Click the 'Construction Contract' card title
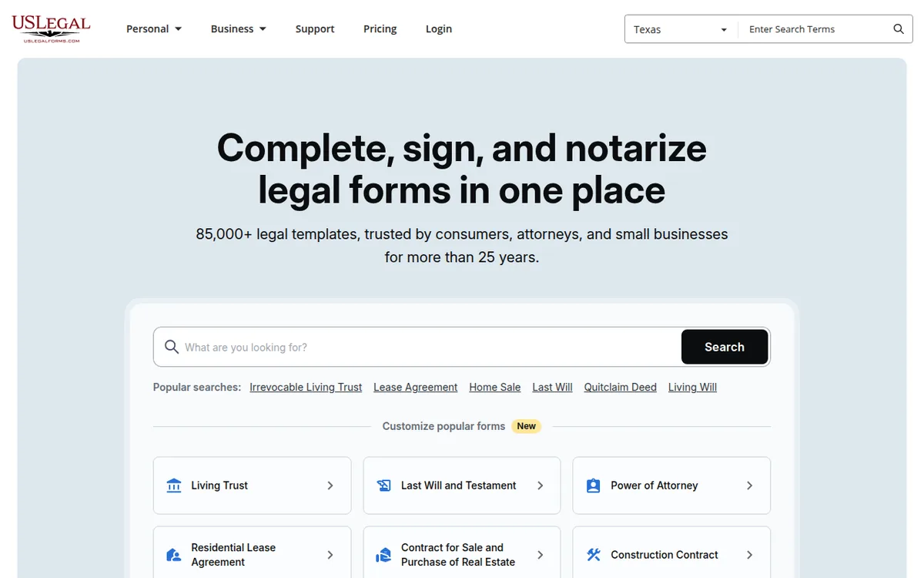This screenshot has height=578, width=924. click(665, 555)
